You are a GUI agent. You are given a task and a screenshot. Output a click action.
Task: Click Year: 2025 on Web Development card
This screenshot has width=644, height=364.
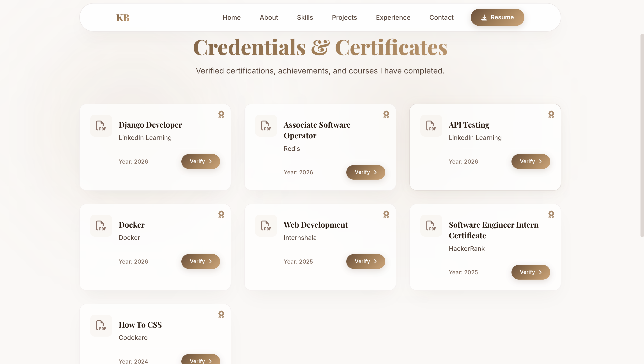[x=298, y=262]
